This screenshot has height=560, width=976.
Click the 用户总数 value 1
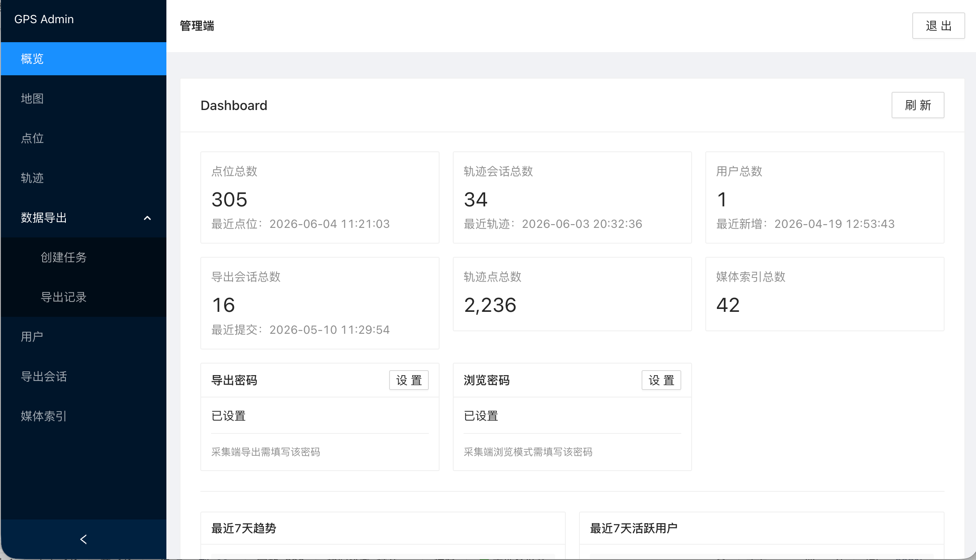coord(722,199)
